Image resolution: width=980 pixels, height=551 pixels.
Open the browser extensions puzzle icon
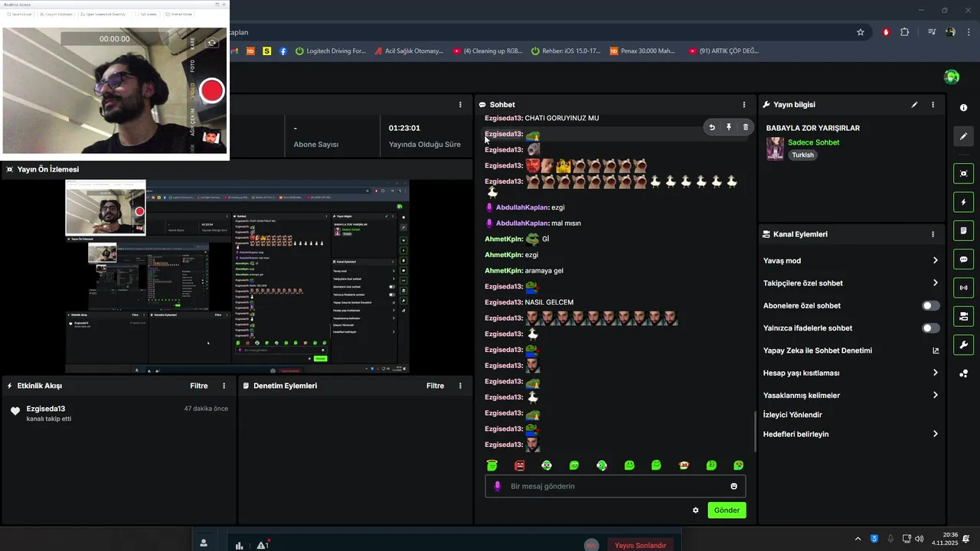tap(905, 32)
